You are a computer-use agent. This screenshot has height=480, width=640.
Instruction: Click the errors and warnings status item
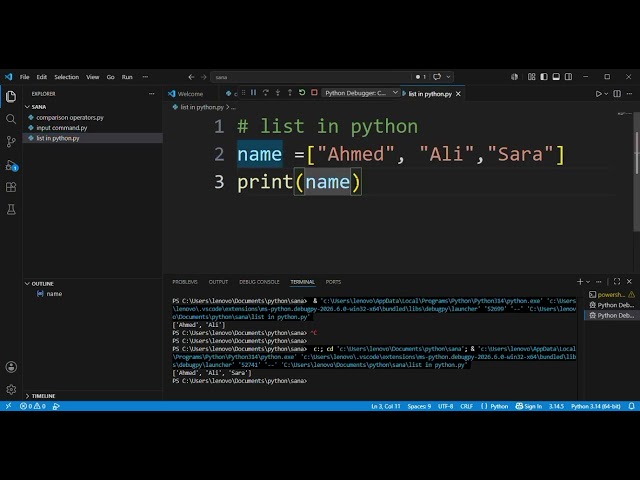coord(33,406)
